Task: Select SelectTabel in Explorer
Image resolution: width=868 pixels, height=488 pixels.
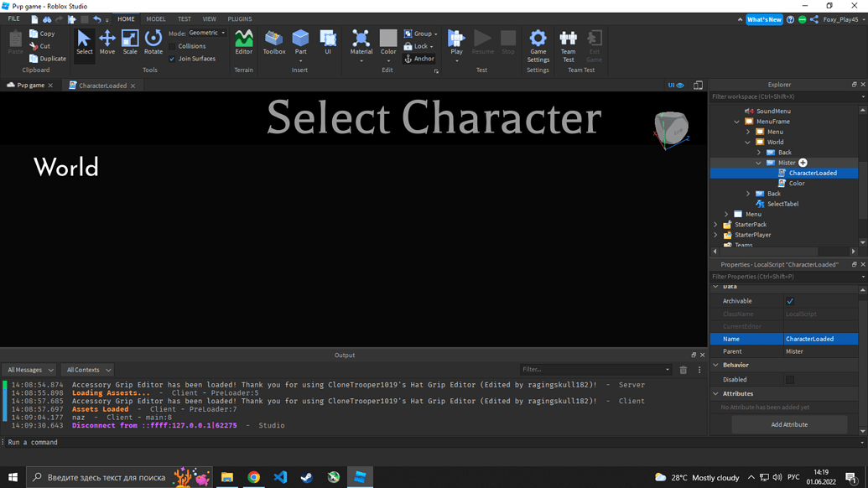Action: (782, 204)
